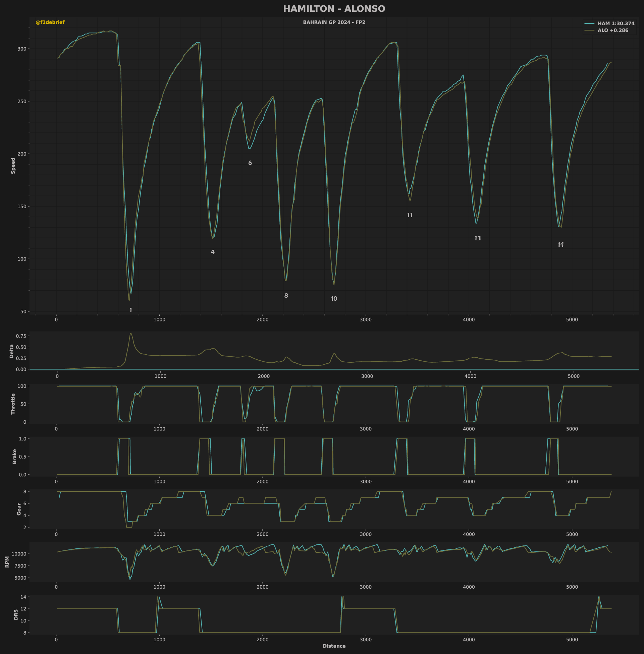Click the corner 13 marker label
Viewport: 644px width, 654px height.
coord(478,238)
